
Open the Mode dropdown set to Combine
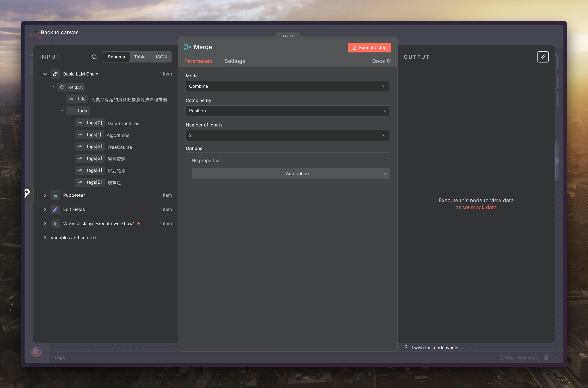[287, 86]
